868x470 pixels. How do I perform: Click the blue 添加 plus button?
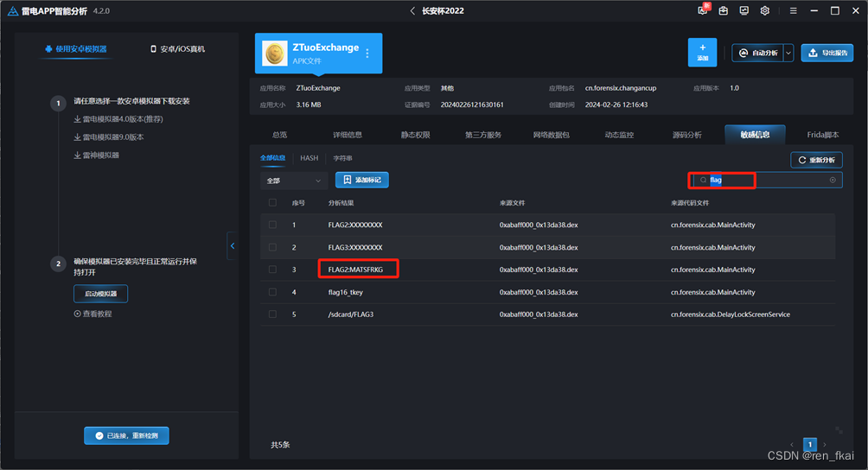tap(702, 53)
